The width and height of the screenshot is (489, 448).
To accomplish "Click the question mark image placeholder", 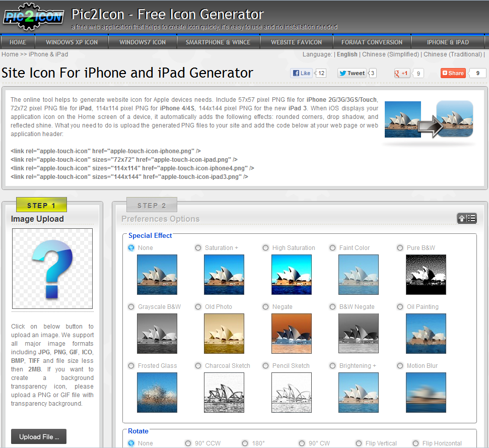I will pos(52,268).
